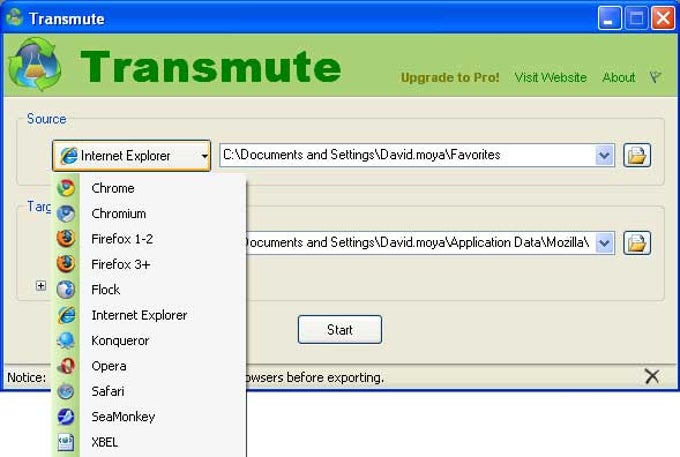Viewport: 680px width, 457px height.
Task: Expand the plus box in Target section
Action: click(x=41, y=286)
